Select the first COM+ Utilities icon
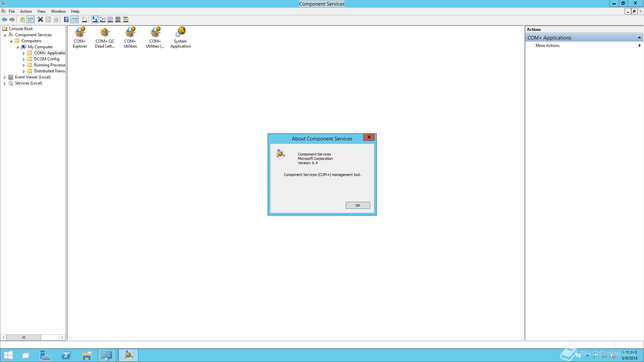The width and height of the screenshot is (644, 362). 130,38
